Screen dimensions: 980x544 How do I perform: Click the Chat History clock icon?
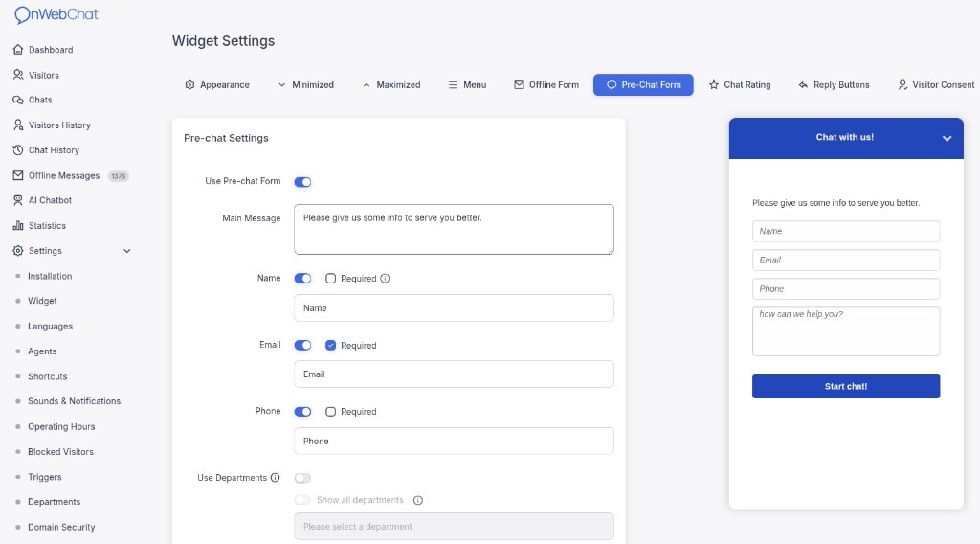click(x=18, y=150)
